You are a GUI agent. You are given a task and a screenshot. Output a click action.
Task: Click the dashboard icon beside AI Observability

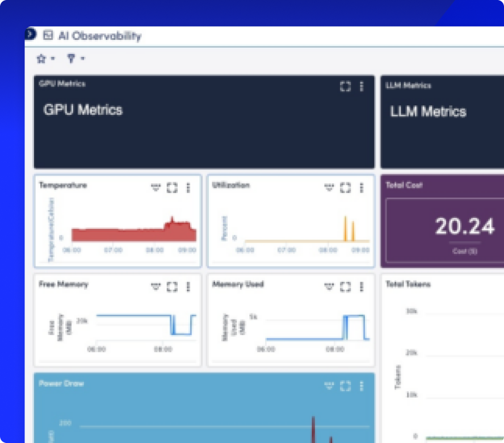tap(48, 35)
